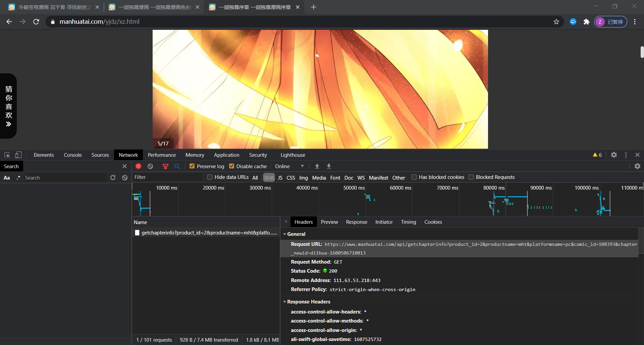Image resolution: width=644 pixels, height=345 pixels.
Task: Clear the network log
Action: pos(150,166)
